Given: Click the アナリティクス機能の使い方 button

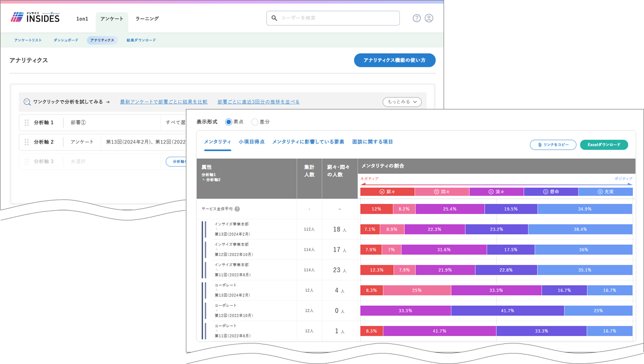Looking at the screenshot, I should [395, 60].
